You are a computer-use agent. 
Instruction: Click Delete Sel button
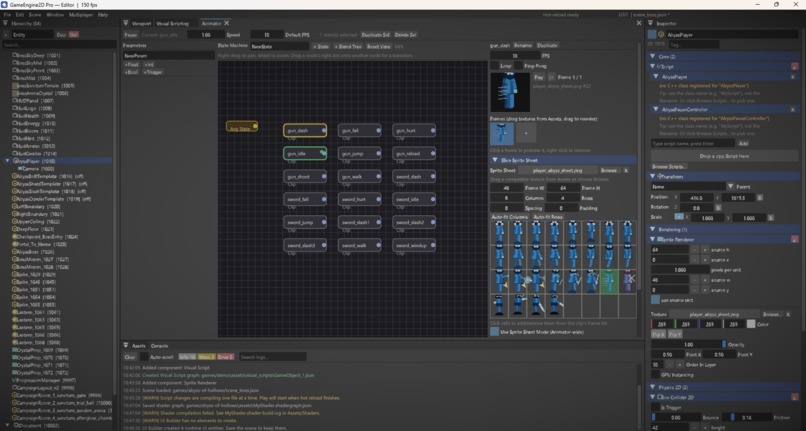pos(406,35)
